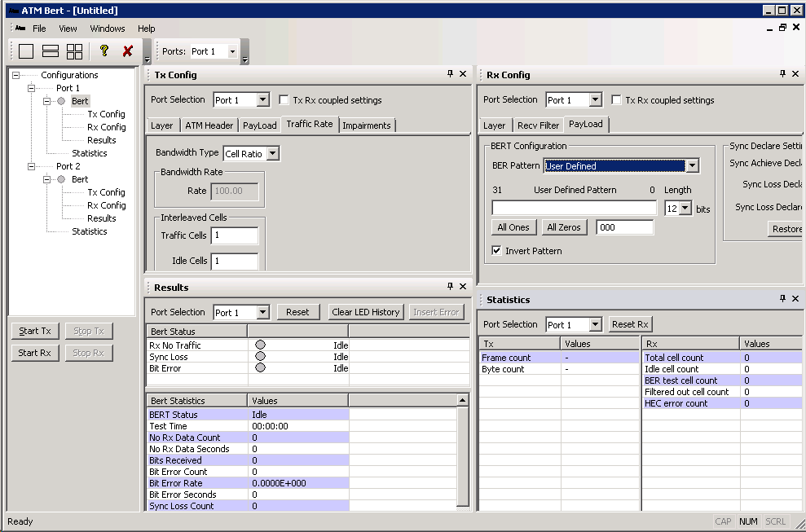This screenshot has width=806, height=532.
Task: Open the File menu
Action: (x=39, y=29)
